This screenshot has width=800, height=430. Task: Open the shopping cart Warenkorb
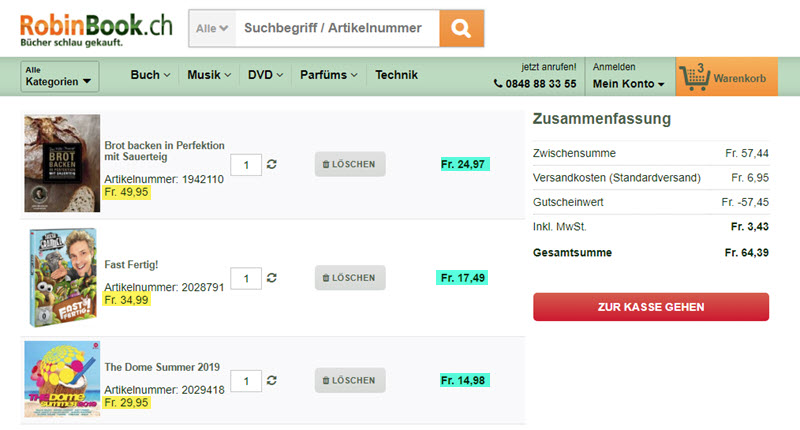pyautogui.click(x=726, y=77)
